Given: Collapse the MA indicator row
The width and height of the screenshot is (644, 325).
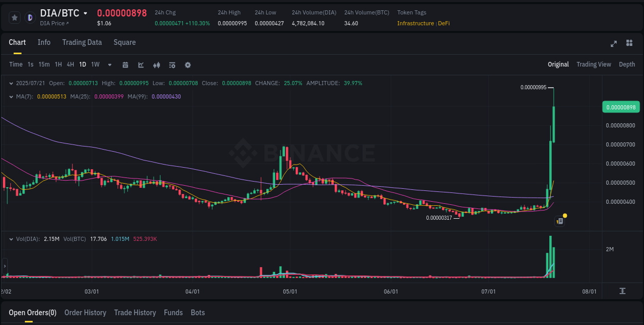Looking at the screenshot, I should click(x=11, y=96).
